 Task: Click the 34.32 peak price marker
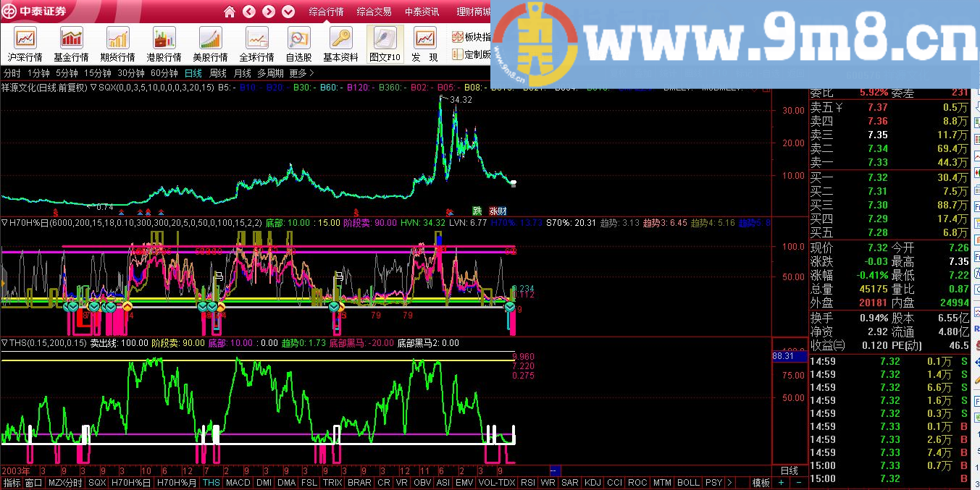pyautogui.click(x=461, y=100)
